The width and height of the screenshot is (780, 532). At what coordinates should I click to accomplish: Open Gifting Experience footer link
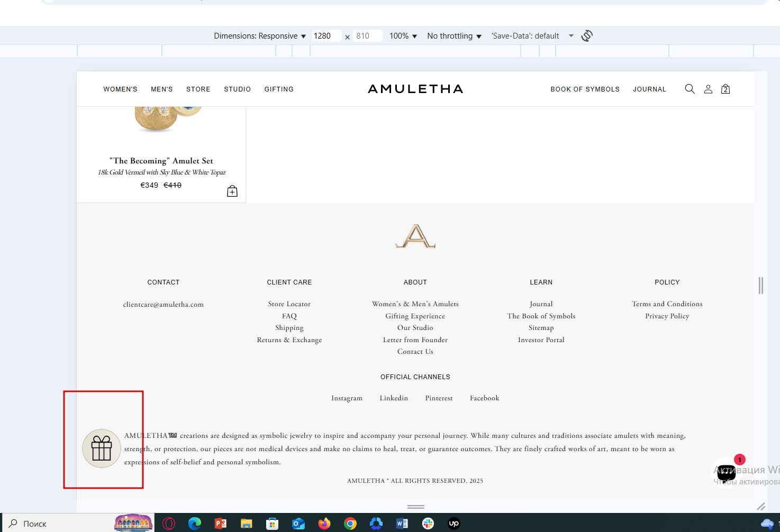(415, 316)
